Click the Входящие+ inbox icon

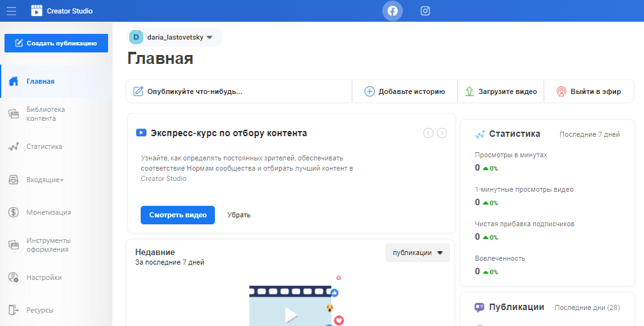click(13, 180)
